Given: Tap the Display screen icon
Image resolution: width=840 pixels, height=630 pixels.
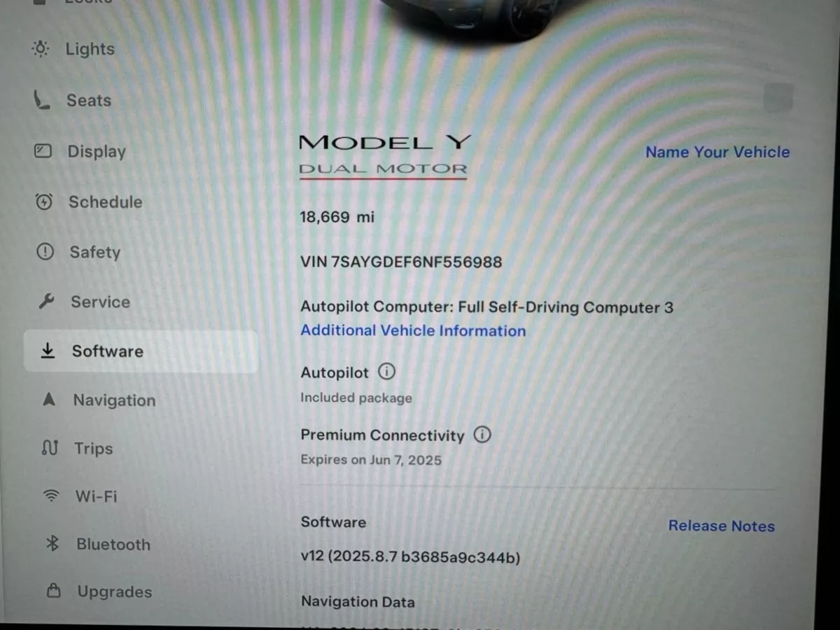Looking at the screenshot, I should (x=43, y=151).
